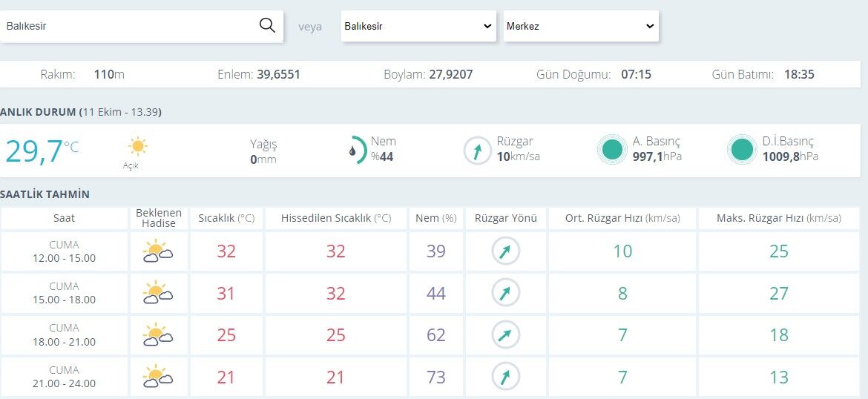Click the 'Saat' column header
This screenshot has width=868, height=399.
pyautogui.click(x=65, y=218)
